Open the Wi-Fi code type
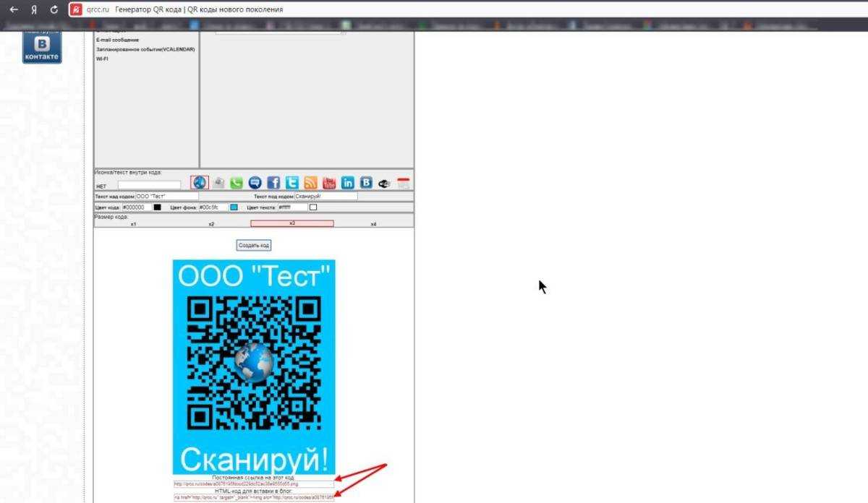Image resolution: width=868 pixels, height=503 pixels. [102, 59]
